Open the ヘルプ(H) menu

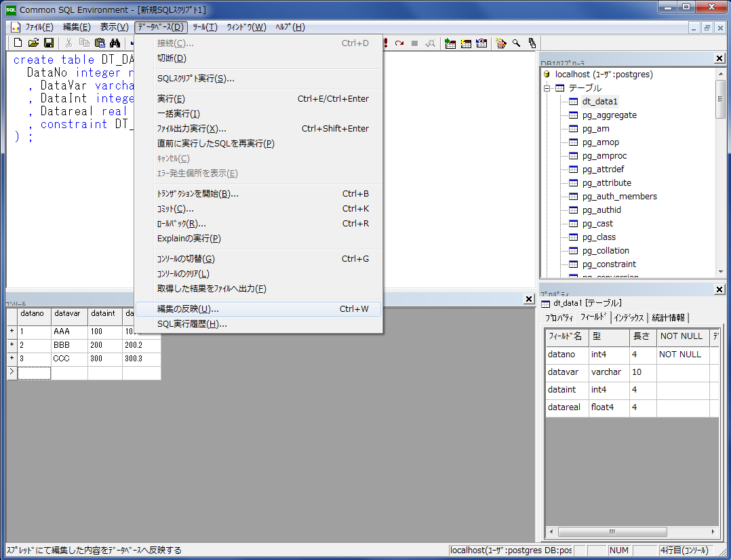pos(290,27)
